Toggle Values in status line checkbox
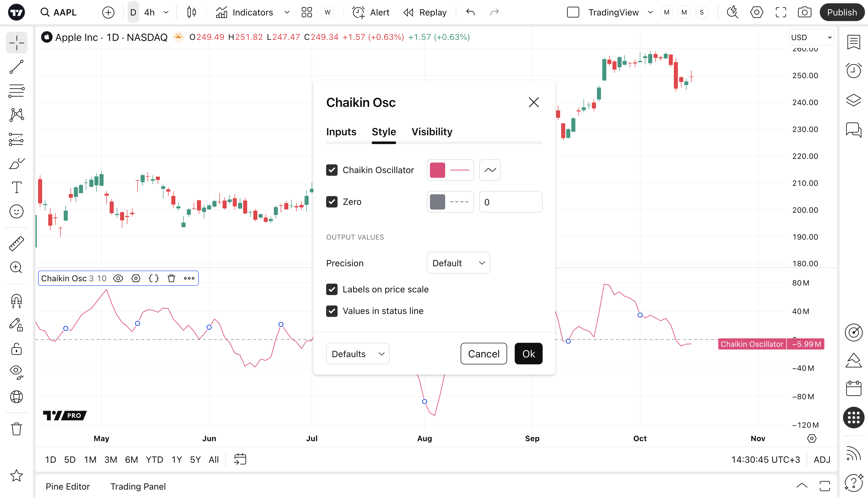Image resolution: width=868 pixels, height=498 pixels. point(331,311)
